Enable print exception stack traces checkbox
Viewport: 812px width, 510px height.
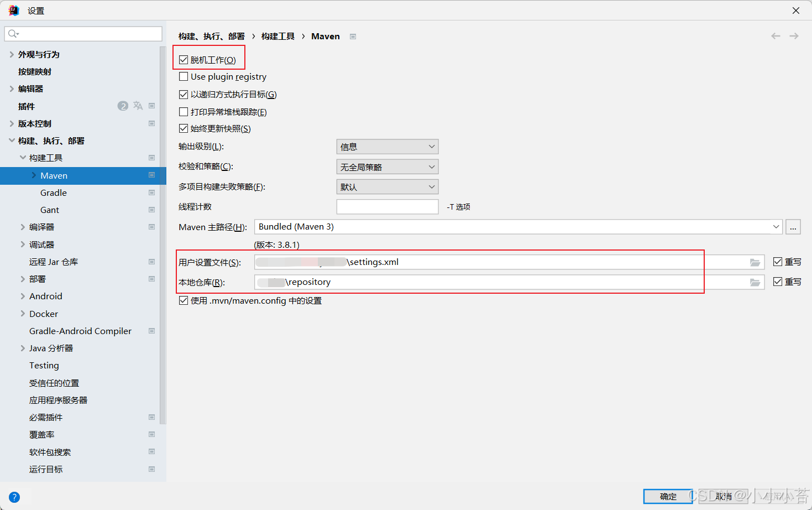point(184,112)
